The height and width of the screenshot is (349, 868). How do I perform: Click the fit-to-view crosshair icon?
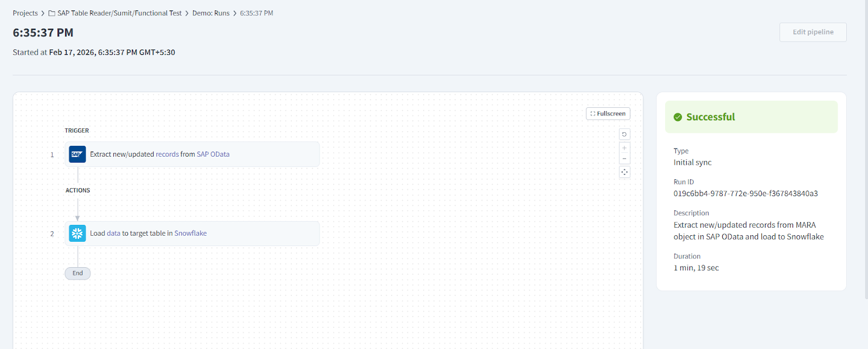624,172
